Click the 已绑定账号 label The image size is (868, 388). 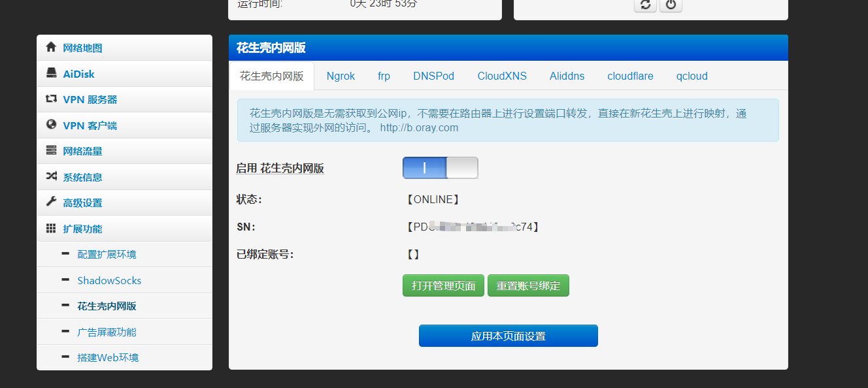point(265,254)
